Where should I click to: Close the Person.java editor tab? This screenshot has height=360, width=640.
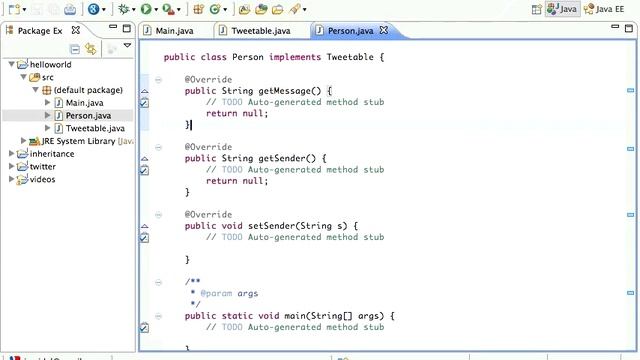click(x=384, y=30)
